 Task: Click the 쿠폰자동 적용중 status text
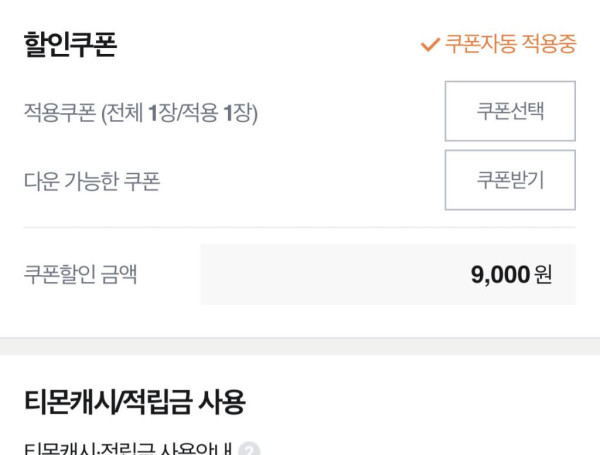click(510, 45)
